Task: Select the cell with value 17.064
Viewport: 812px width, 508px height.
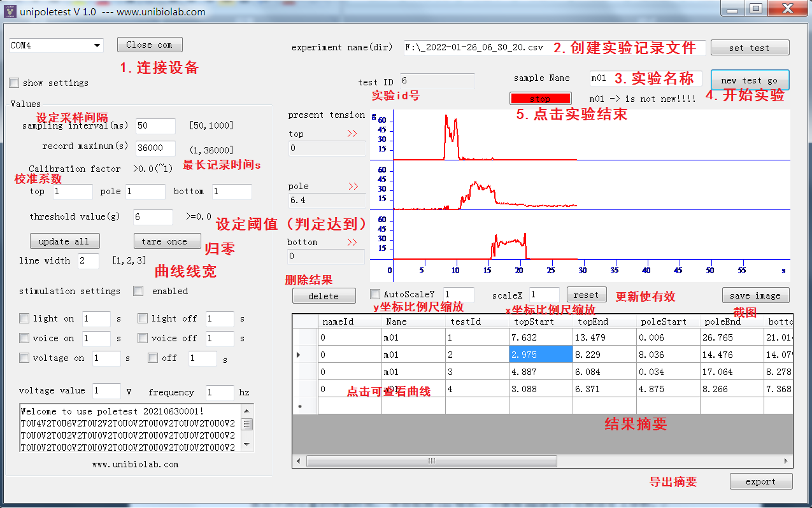Action: (x=732, y=372)
